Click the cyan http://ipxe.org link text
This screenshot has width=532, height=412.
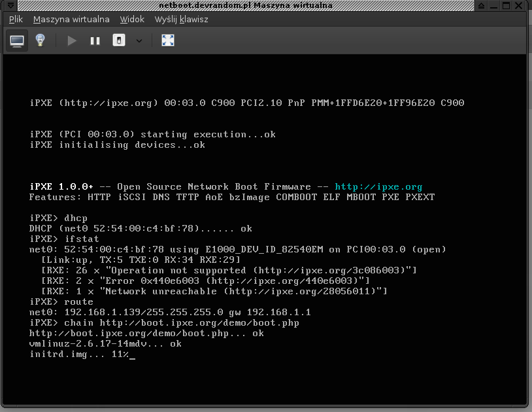tap(378, 186)
